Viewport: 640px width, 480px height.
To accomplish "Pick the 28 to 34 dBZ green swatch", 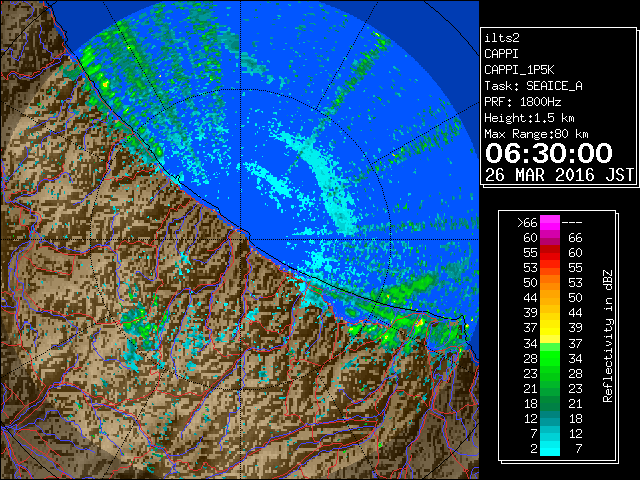I will (x=550, y=358).
